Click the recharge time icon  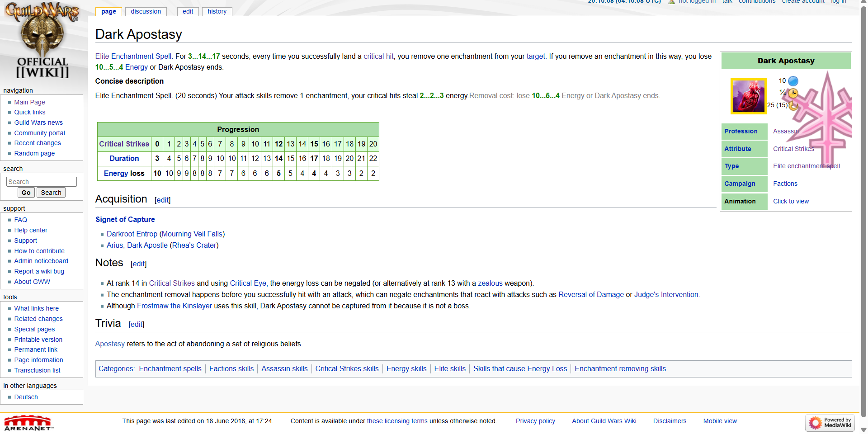[793, 105]
